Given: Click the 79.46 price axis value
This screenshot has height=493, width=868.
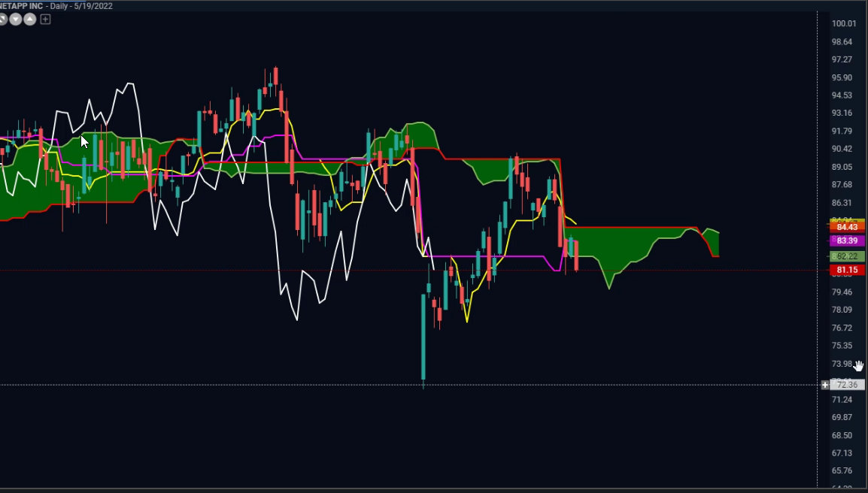Looking at the screenshot, I should (x=842, y=292).
